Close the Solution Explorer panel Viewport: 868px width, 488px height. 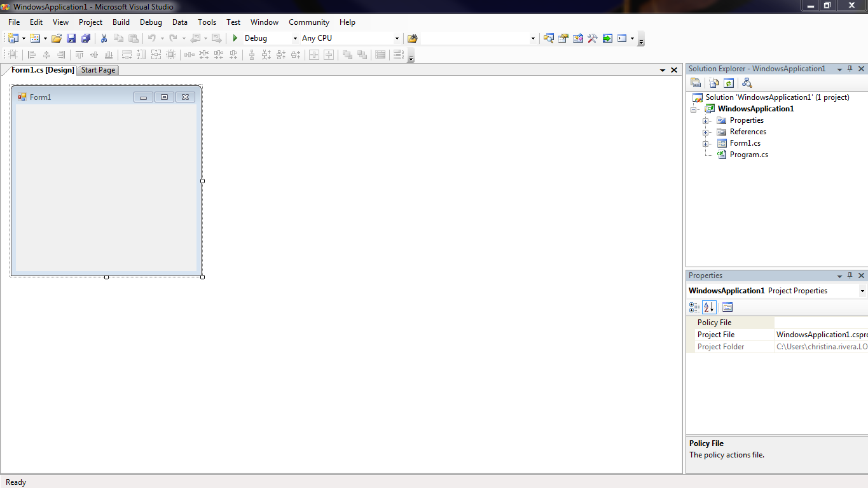[x=862, y=69]
